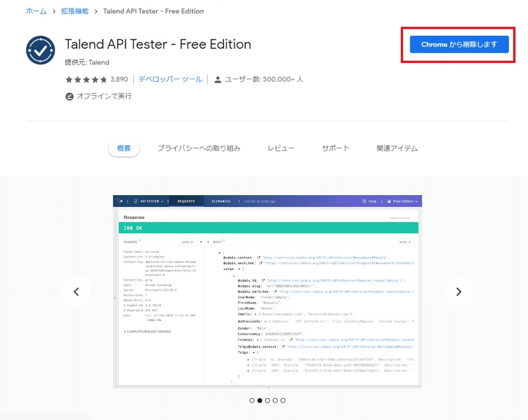The height and width of the screenshot is (420, 528).
Task: Click the 3,890 ratings count
Action: point(119,79)
